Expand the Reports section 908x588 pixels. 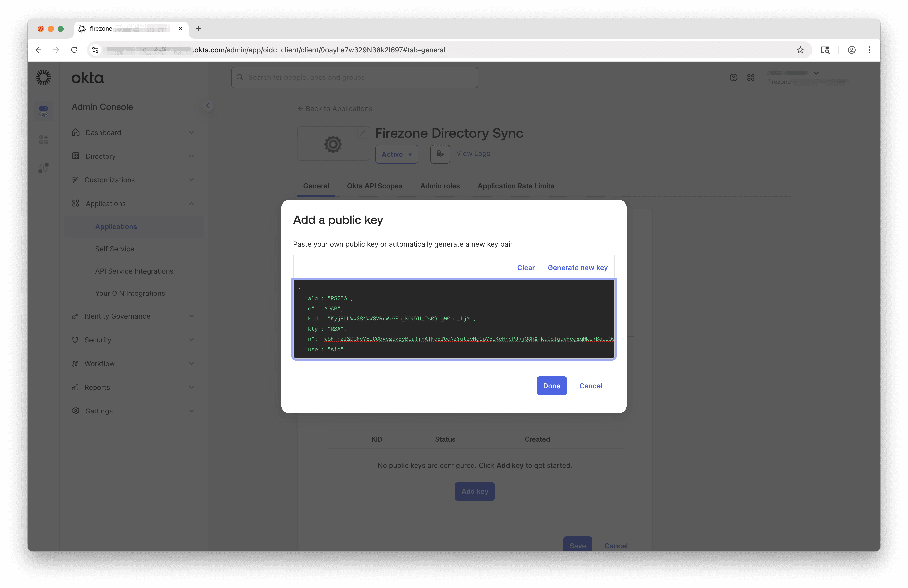click(x=191, y=387)
